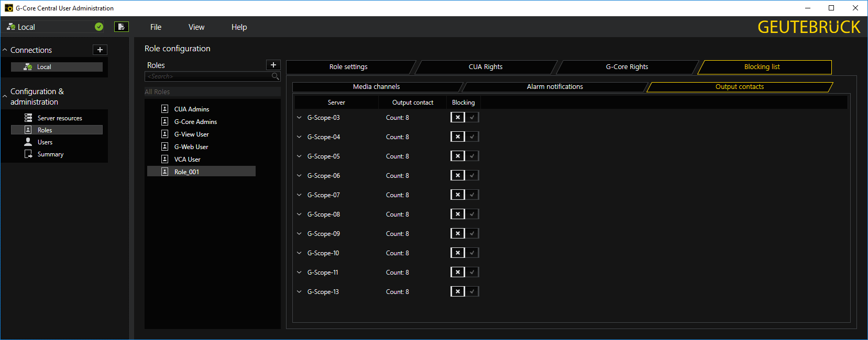The width and height of the screenshot is (868, 340).
Task: Click the G-Core app icon in title bar
Action: [9, 8]
